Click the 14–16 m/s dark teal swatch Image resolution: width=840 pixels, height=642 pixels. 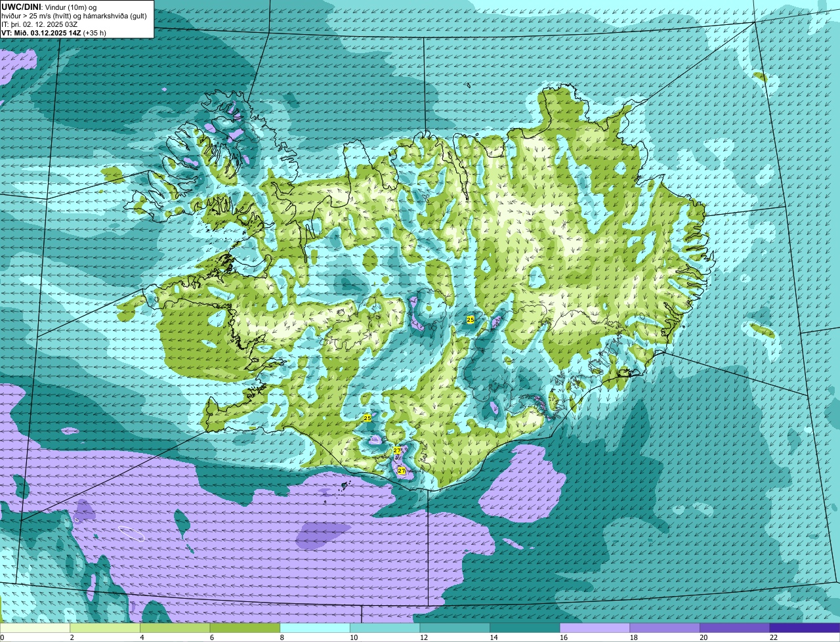pyautogui.click(x=525, y=628)
